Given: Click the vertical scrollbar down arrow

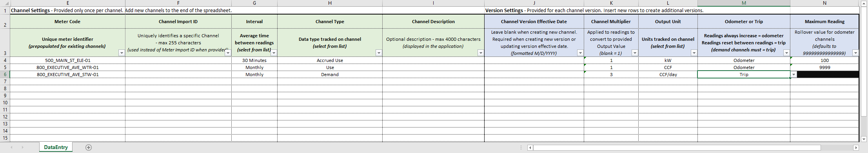Looking at the screenshot, I should pyautogui.click(x=864, y=139).
